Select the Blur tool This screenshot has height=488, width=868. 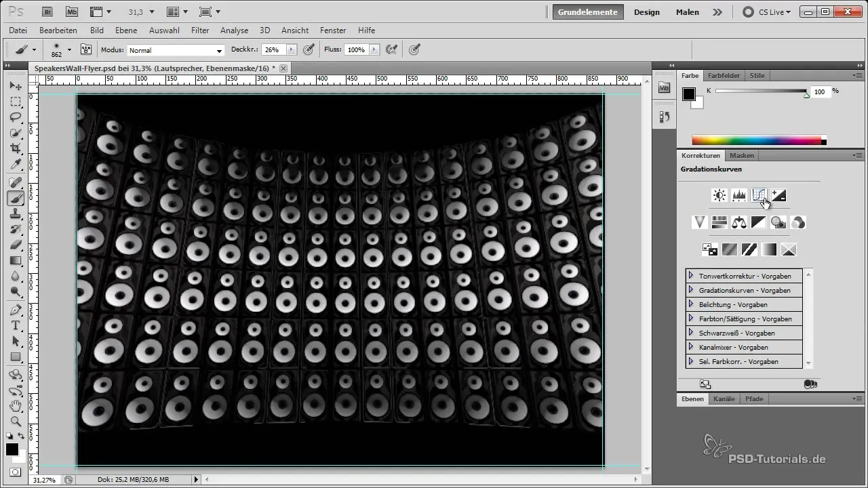16,276
